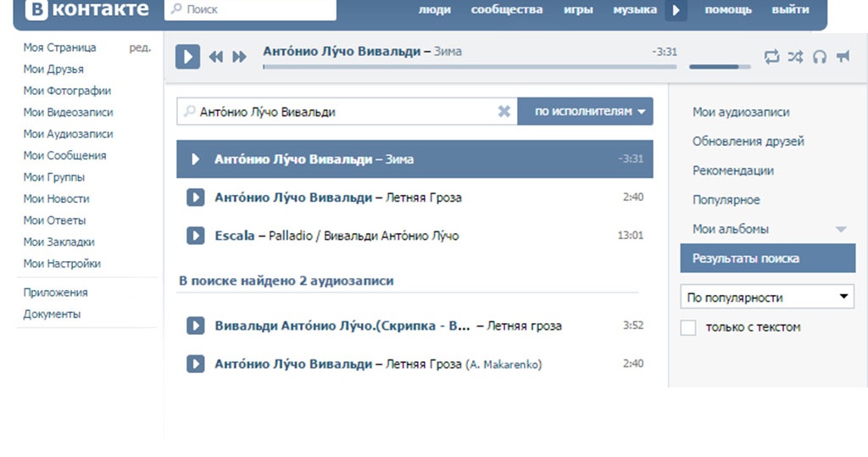Open 'Мои Аудиозаписи'
Screen dimensions: 868x457
click(x=68, y=134)
